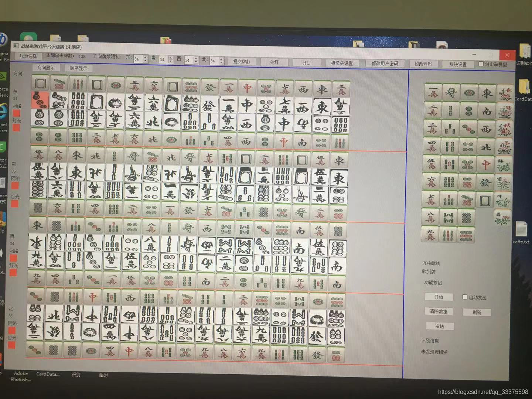
Task: Open caffe.txt file on desktop
Action: tap(521, 232)
